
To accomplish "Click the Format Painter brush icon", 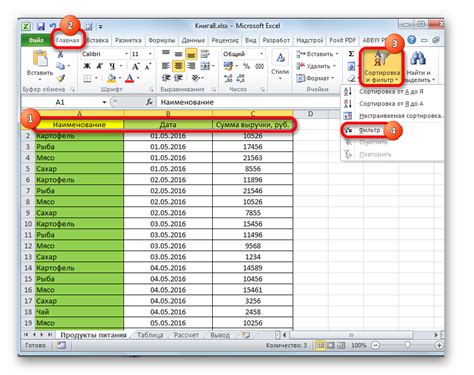I will [60, 78].
